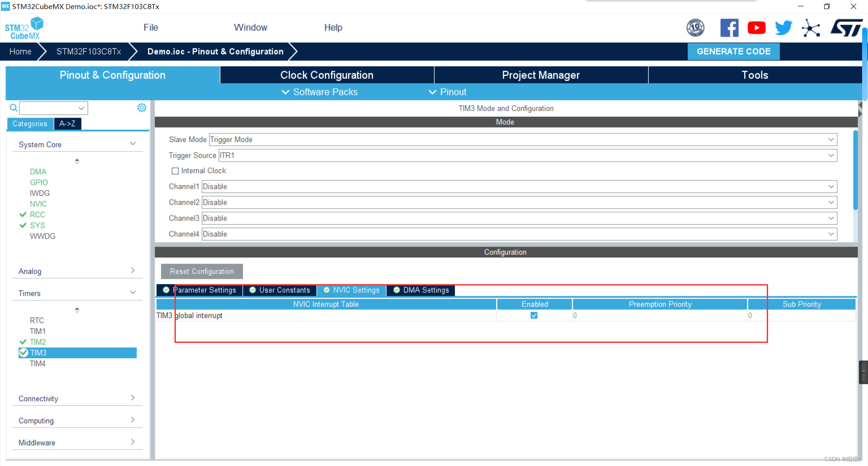Click the ST community network icon
Screen dimensions: 868x466
(811, 29)
